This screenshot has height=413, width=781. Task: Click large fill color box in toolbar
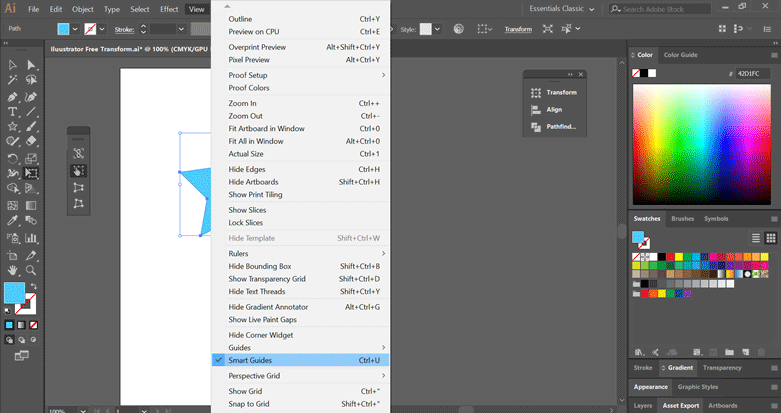click(14, 293)
